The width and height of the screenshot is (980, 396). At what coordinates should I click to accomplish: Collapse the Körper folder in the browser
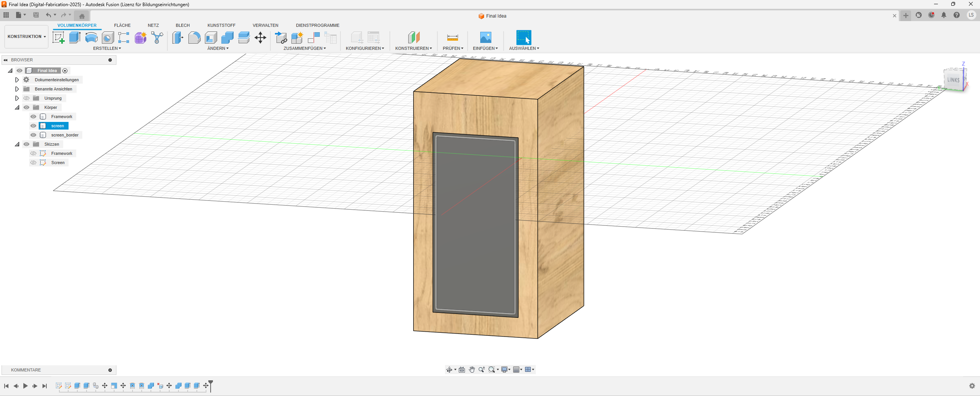17,107
